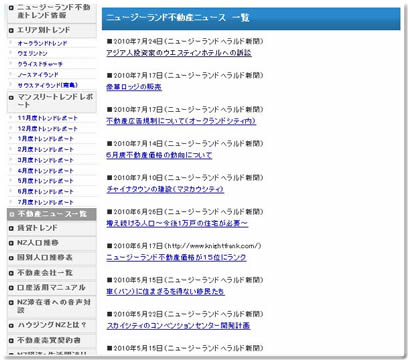The width and height of the screenshot is (408, 360).
Task: Open the 12月度トレンドレポート link
Action: [x=47, y=129]
